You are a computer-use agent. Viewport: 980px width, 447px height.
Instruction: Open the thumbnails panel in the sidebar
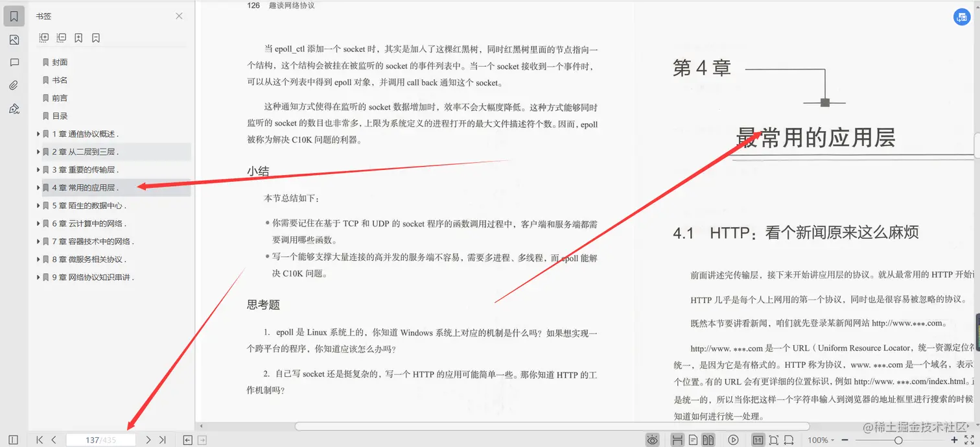pyautogui.click(x=14, y=40)
